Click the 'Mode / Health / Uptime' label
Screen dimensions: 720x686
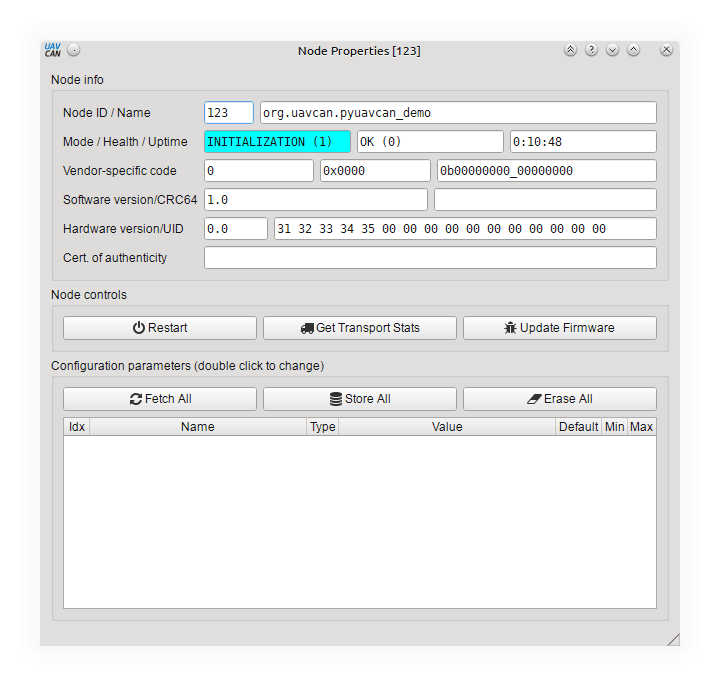125,141
